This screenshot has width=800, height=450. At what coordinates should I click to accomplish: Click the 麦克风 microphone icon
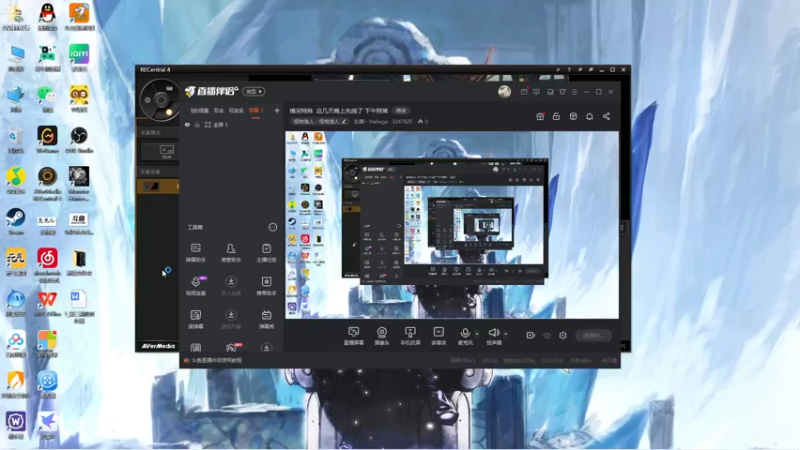click(465, 333)
